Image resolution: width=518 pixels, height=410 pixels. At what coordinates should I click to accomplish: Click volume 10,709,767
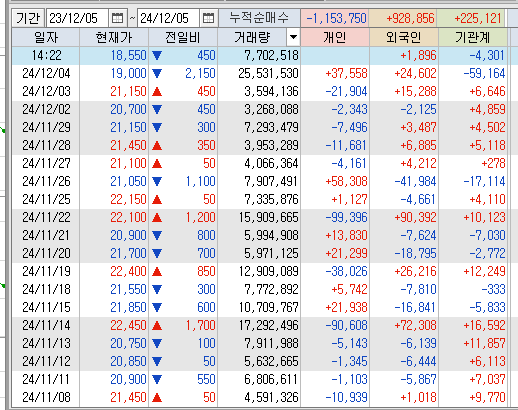[x=268, y=307]
